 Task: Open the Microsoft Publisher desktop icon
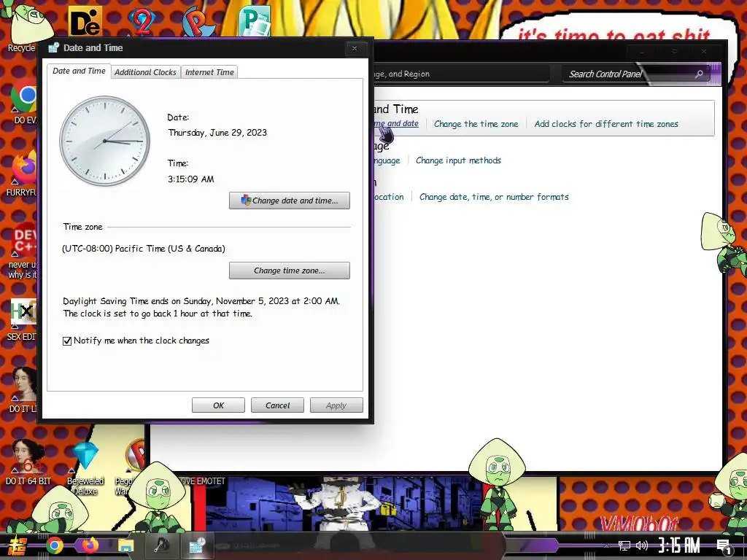coord(255,21)
